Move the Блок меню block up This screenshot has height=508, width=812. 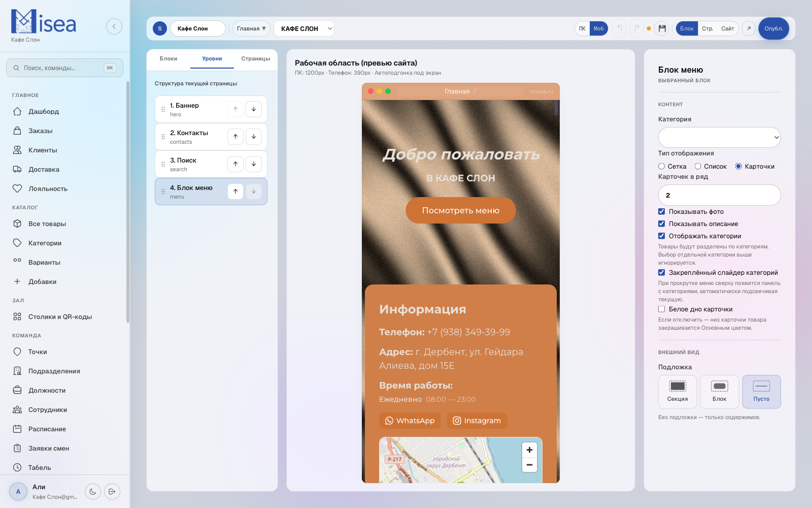(235, 192)
